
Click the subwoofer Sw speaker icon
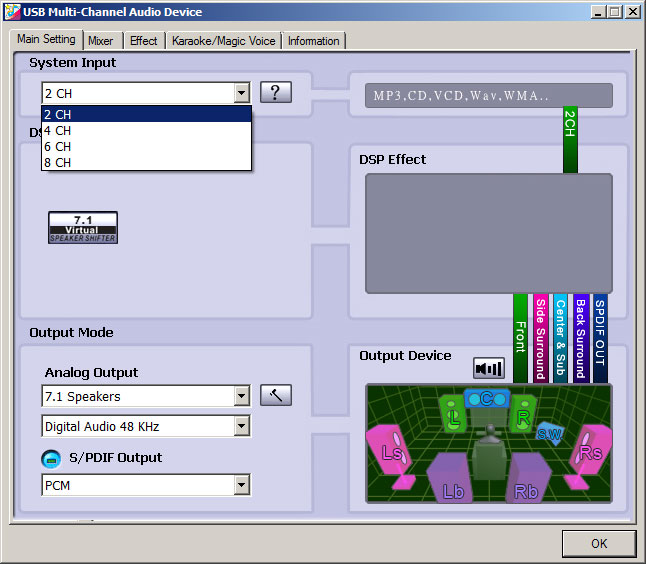click(549, 433)
